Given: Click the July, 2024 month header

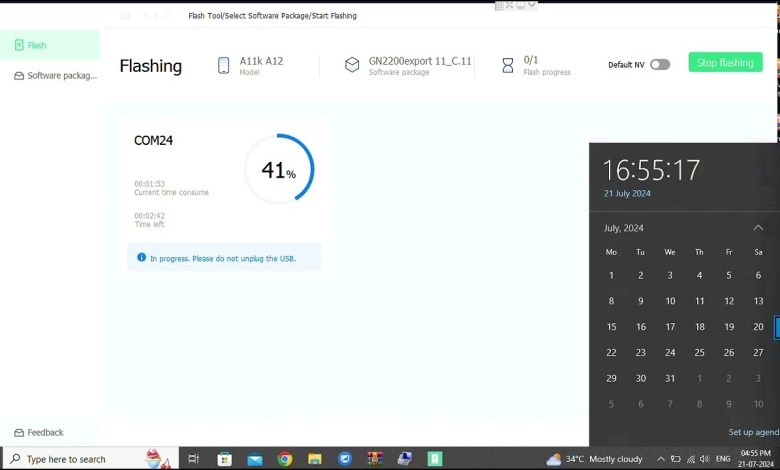Looking at the screenshot, I should 623,228.
